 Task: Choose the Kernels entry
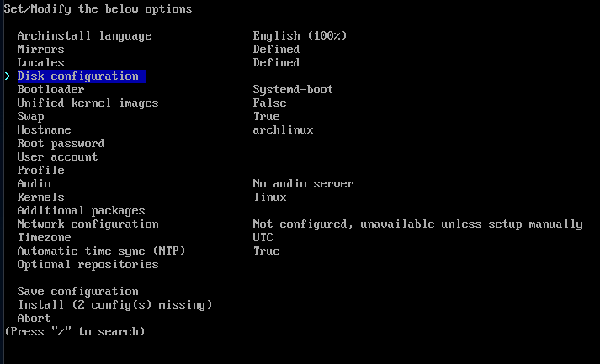click(40, 198)
